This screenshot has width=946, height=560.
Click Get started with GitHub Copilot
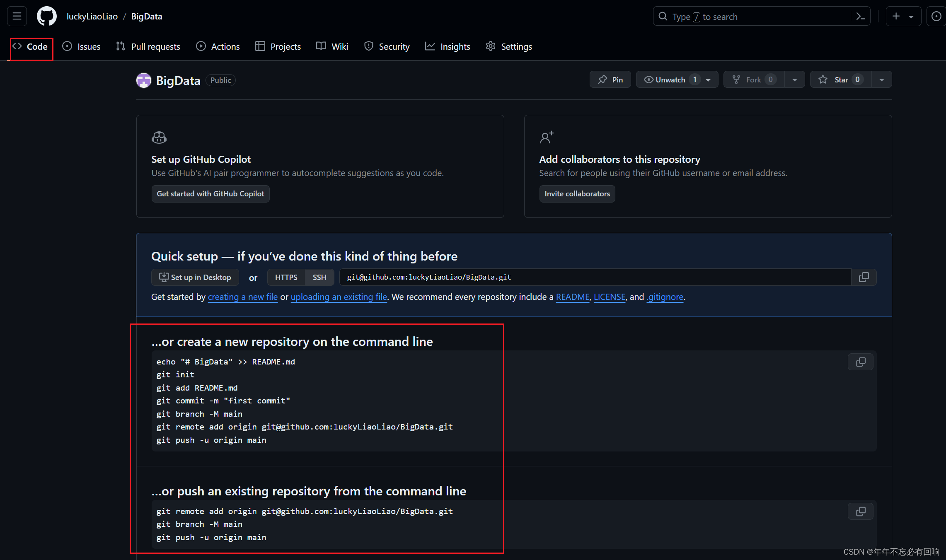pyautogui.click(x=210, y=194)
